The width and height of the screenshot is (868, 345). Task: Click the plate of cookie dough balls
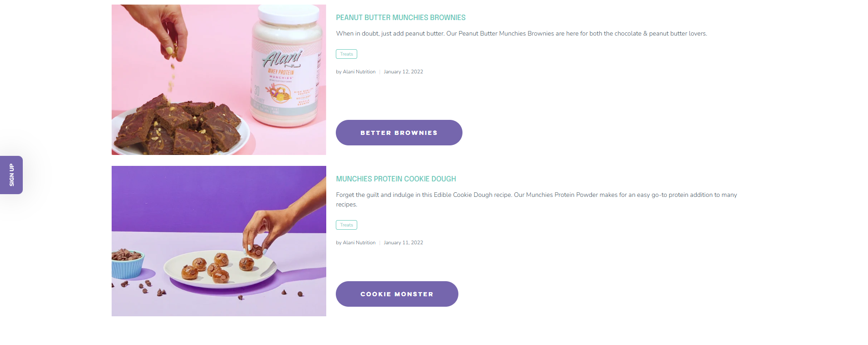(220, 269)
